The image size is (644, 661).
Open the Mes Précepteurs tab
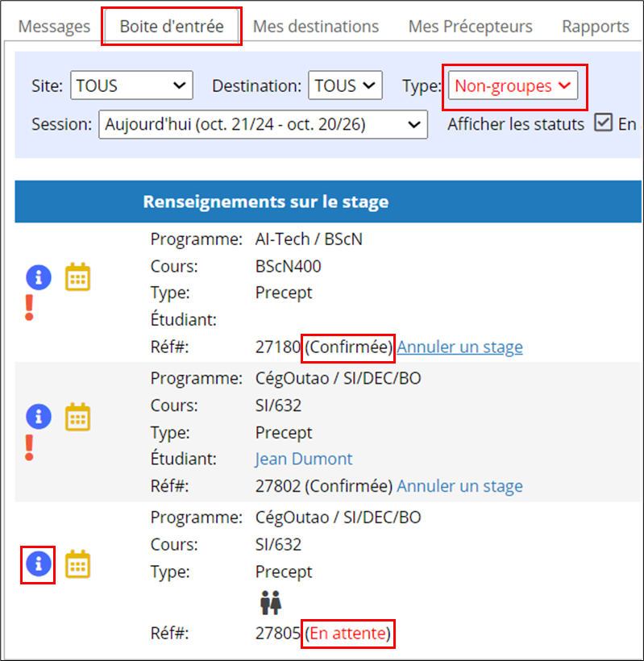[471, 27]
